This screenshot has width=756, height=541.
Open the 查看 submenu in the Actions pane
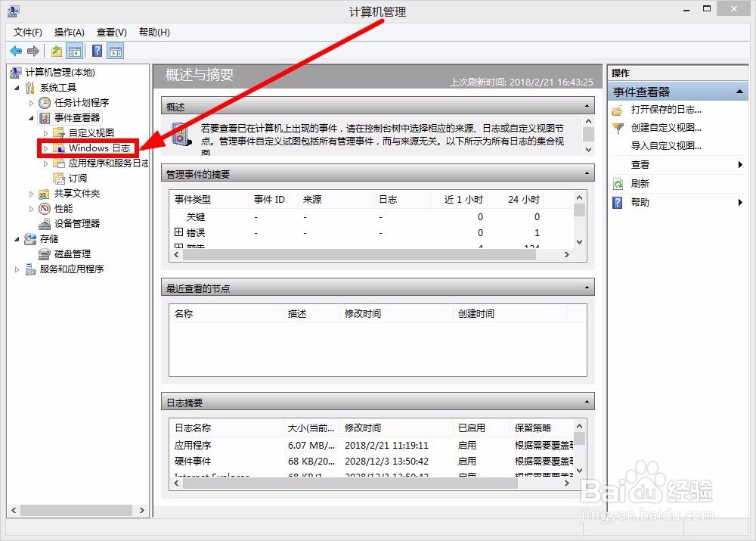[x=640, y=164]
